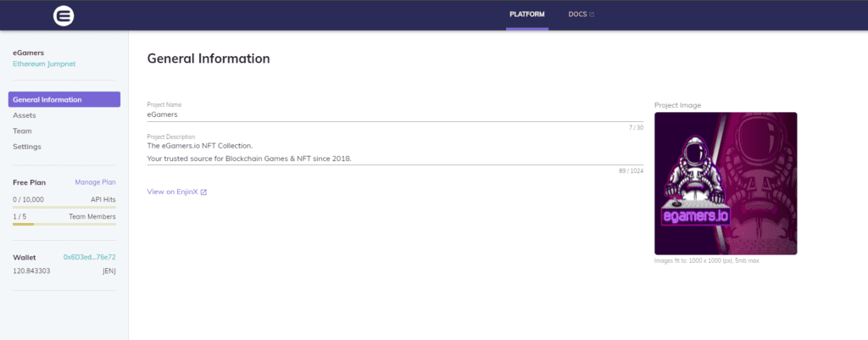Click the Manage Plan link
Screen dimensions: 868x340
click(x=95, y=182)
